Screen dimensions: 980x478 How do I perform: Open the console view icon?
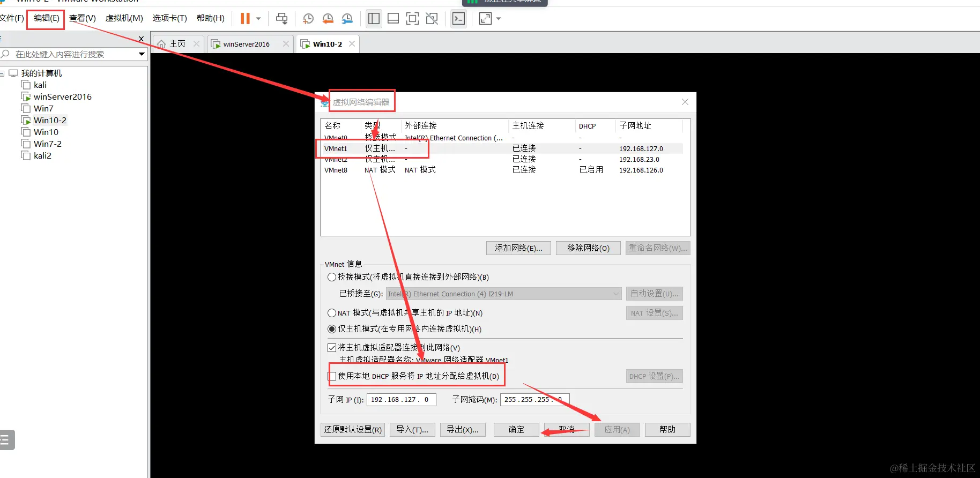pyautogui.click(x=459, y=19)
